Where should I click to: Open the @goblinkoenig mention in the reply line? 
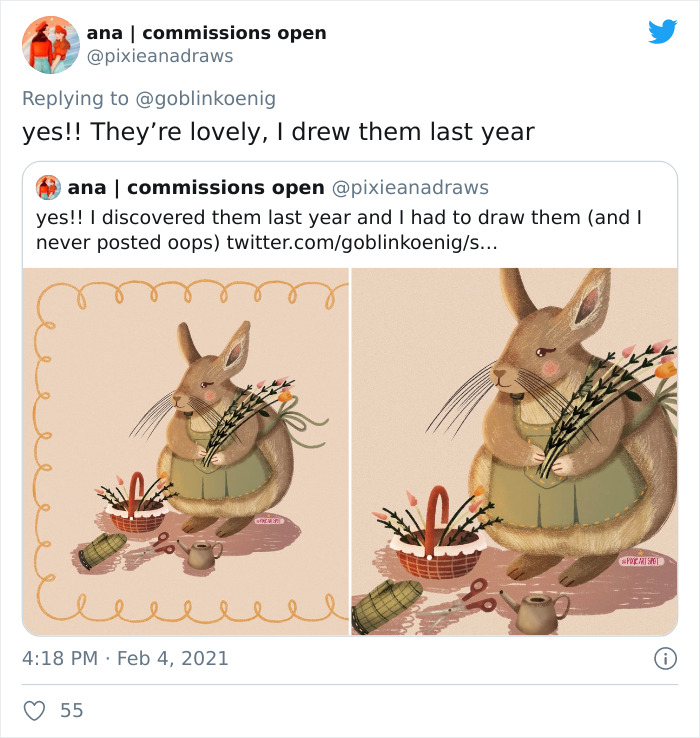point(205,98)
